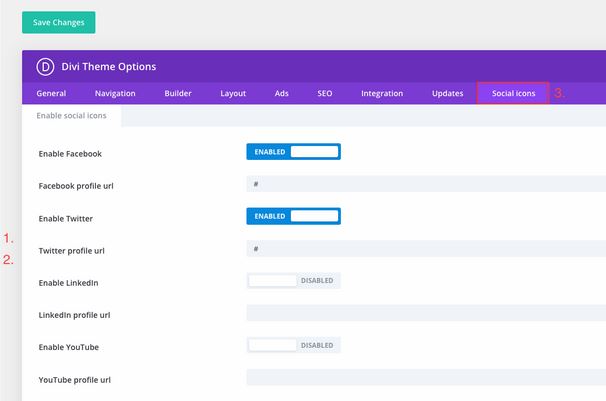Click into the LinkedIn profile url field

pos(426,313)
